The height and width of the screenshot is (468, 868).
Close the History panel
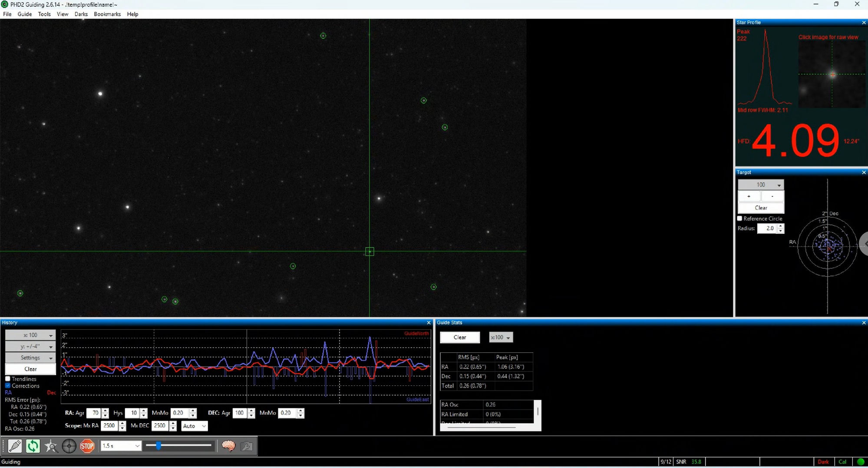point(429,322)
